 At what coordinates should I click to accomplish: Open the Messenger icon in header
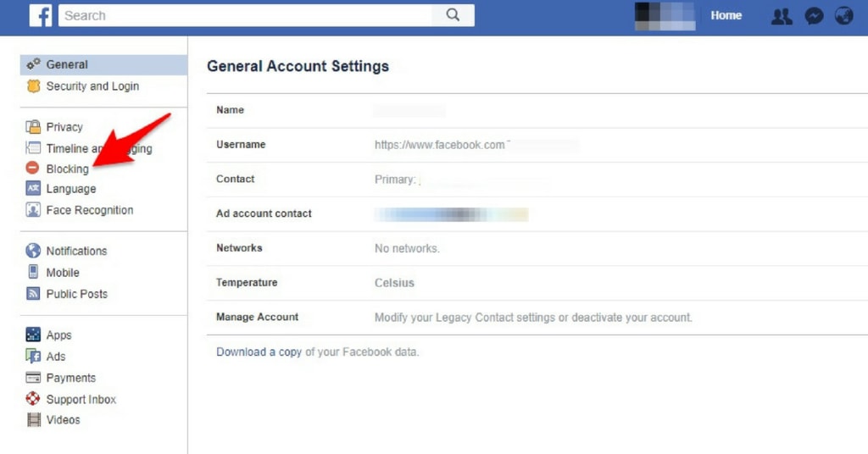click(x=814, y=16)
